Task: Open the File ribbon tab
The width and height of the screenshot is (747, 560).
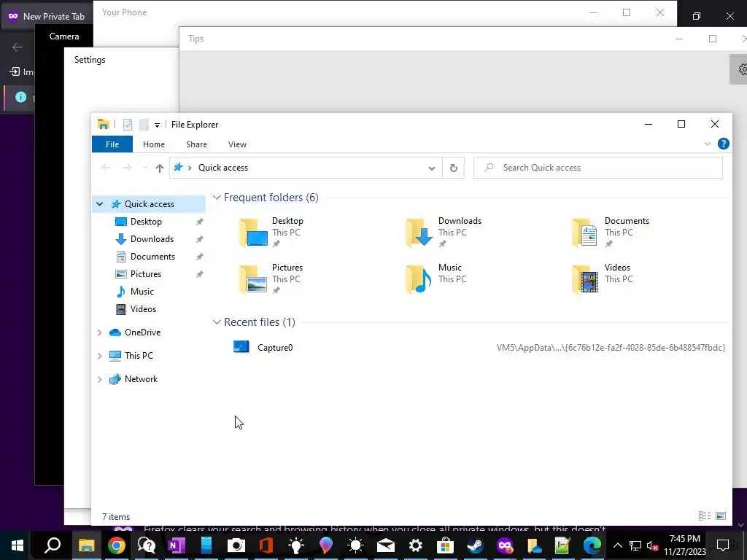Action: tap(112, 144)
